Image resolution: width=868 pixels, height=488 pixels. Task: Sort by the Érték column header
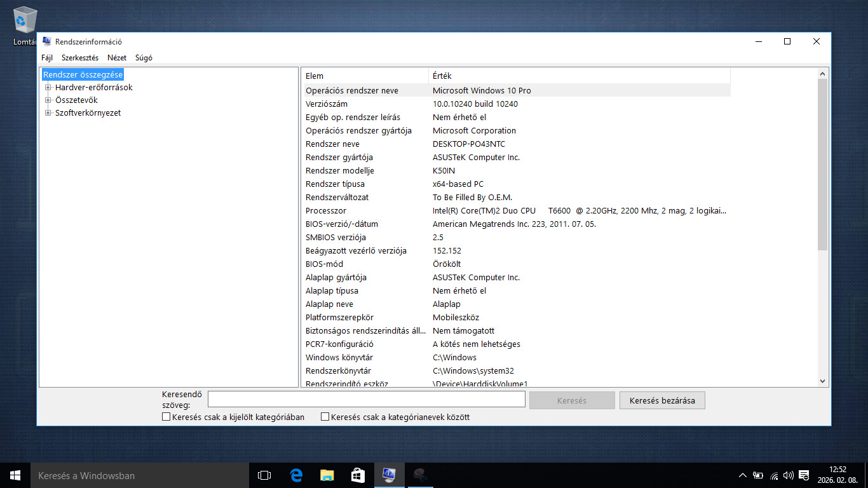coord(580,76)
